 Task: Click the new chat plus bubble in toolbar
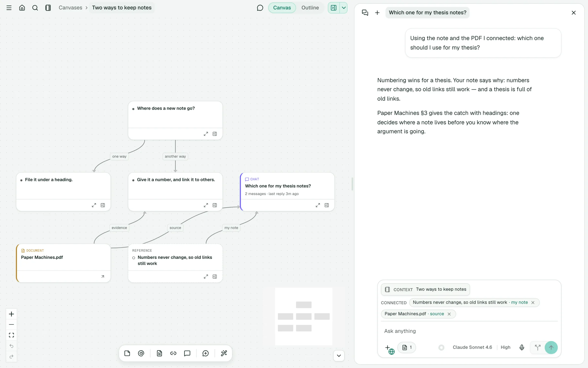[x=206, y=353]
